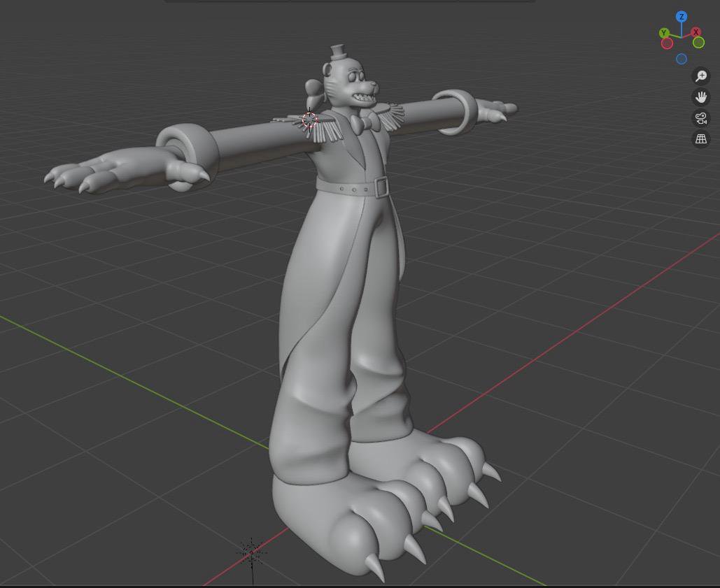Click the negative Z axis blue circle
Screen dimensions: 720x588
point(682,59)
